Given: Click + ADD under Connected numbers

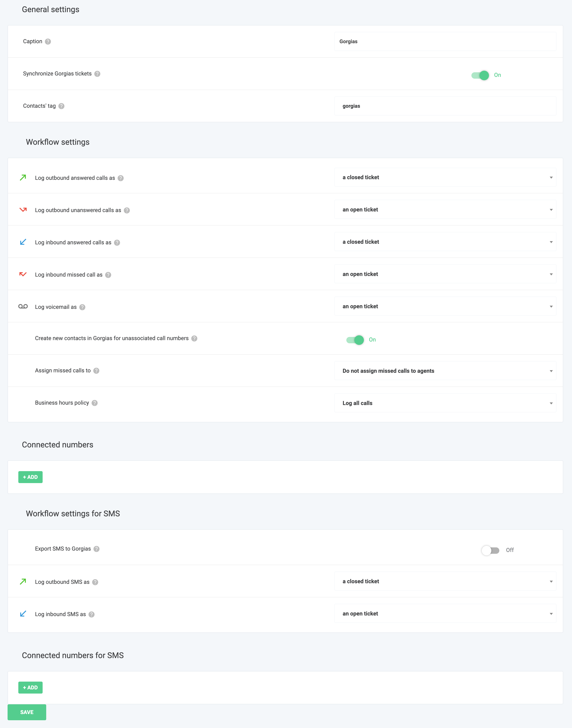Looking at the screenshot, I should coord(30,477).
